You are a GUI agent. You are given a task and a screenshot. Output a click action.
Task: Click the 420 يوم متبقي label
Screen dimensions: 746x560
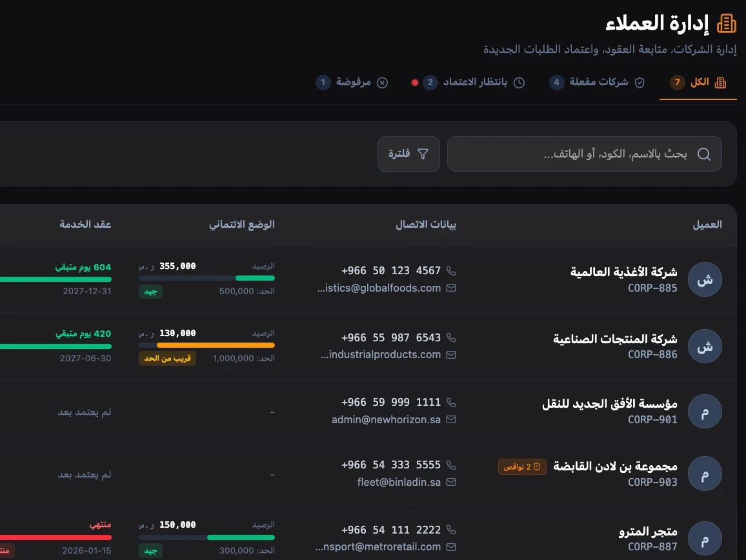coord(83,334)
